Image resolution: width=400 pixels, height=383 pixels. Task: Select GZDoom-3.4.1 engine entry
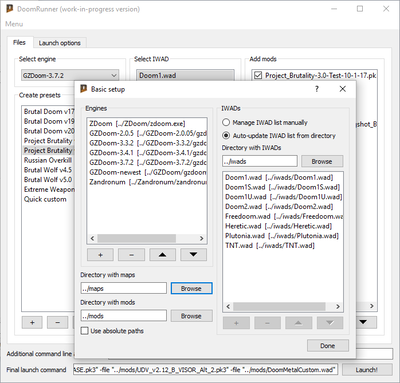(147, 153)
